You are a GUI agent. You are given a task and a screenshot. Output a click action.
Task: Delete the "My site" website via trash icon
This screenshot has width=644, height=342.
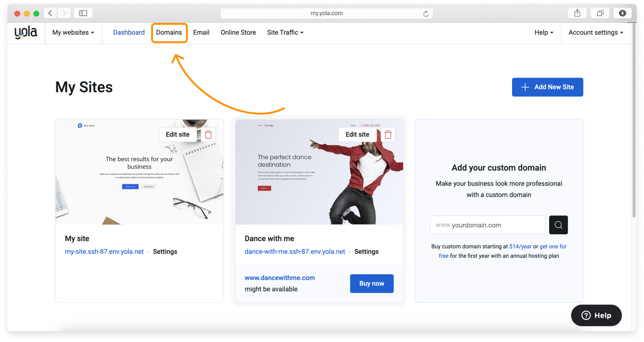click(x=208, y=134)
